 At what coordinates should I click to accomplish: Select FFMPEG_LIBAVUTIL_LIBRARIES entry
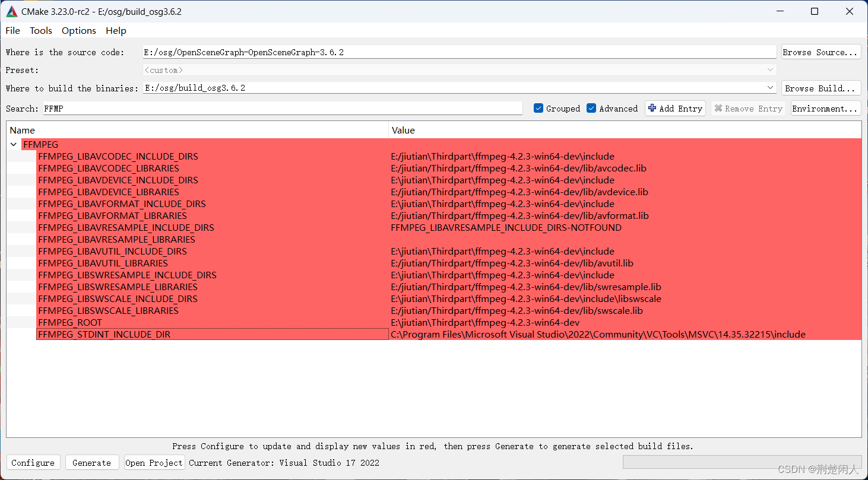[103, 263]
